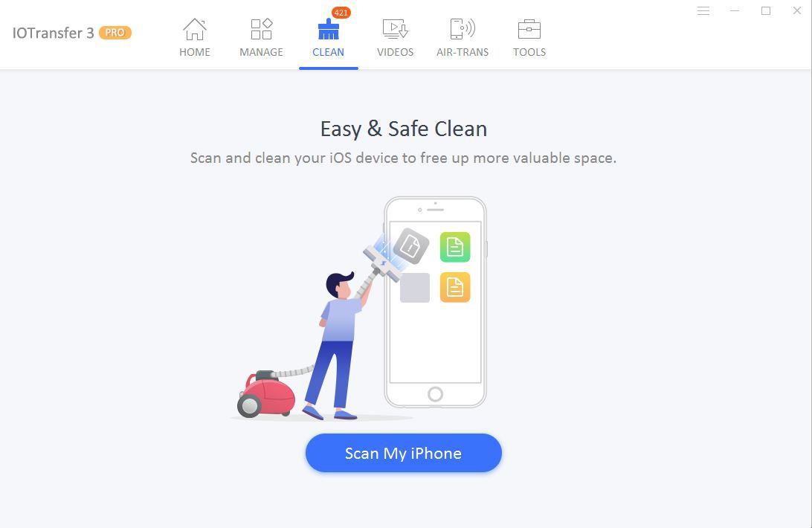Image resolution: width=812 pixels, height=528 pixels.
Task: Open the VIDEOS download icon
Action: coord(395,29)
